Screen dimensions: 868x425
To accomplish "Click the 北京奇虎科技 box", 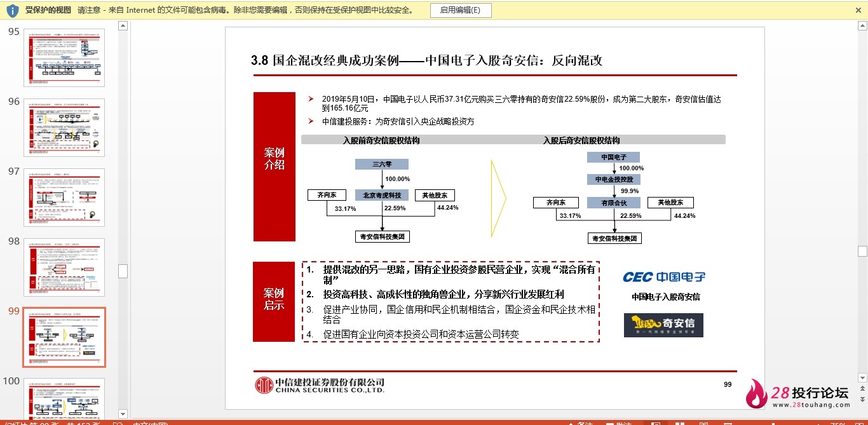I will click(x=382, y=196).
